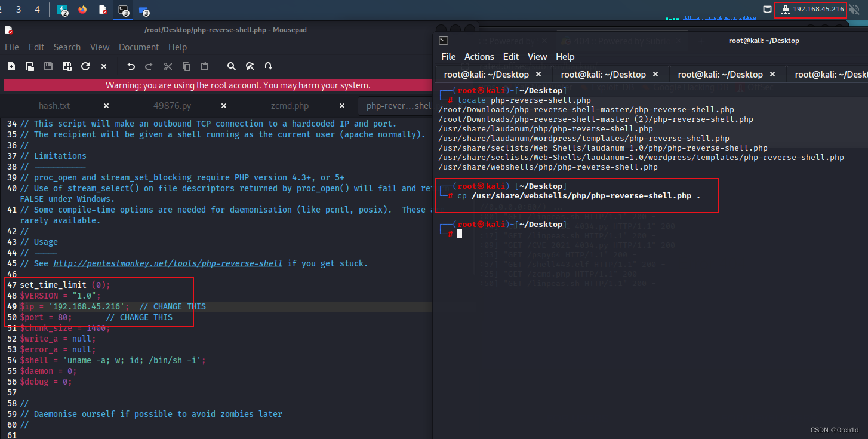Screen dimensions: 868x439
Task: Open the Mousepad Document menu
Action: point(139,47)
